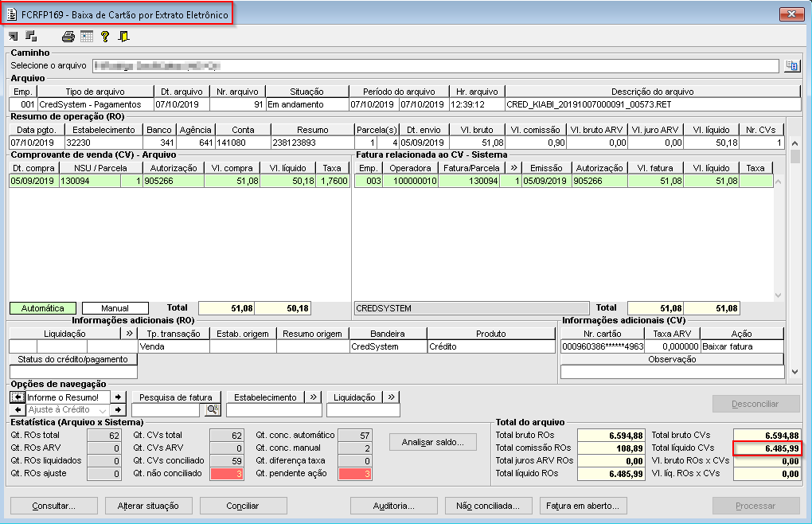Click the Bandeira cell CredSystem
This screenshot has height=524, width=812.
point(388,346)
